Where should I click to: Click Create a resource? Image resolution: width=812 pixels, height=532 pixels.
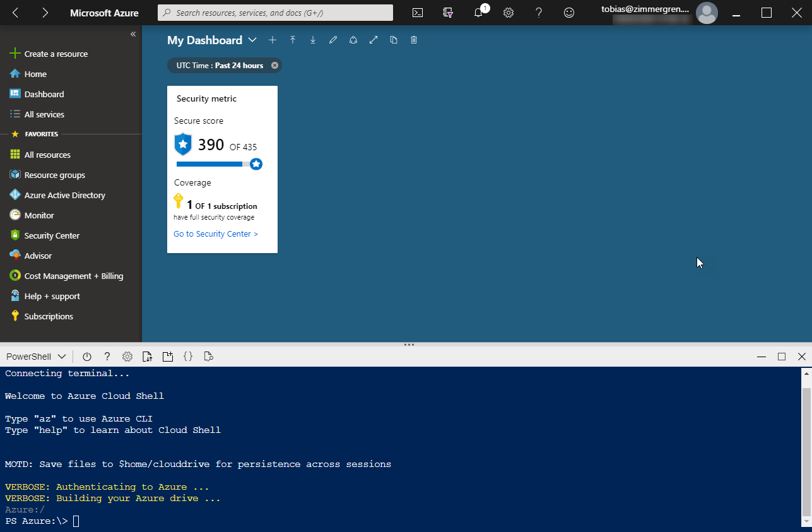coord(56,54)
